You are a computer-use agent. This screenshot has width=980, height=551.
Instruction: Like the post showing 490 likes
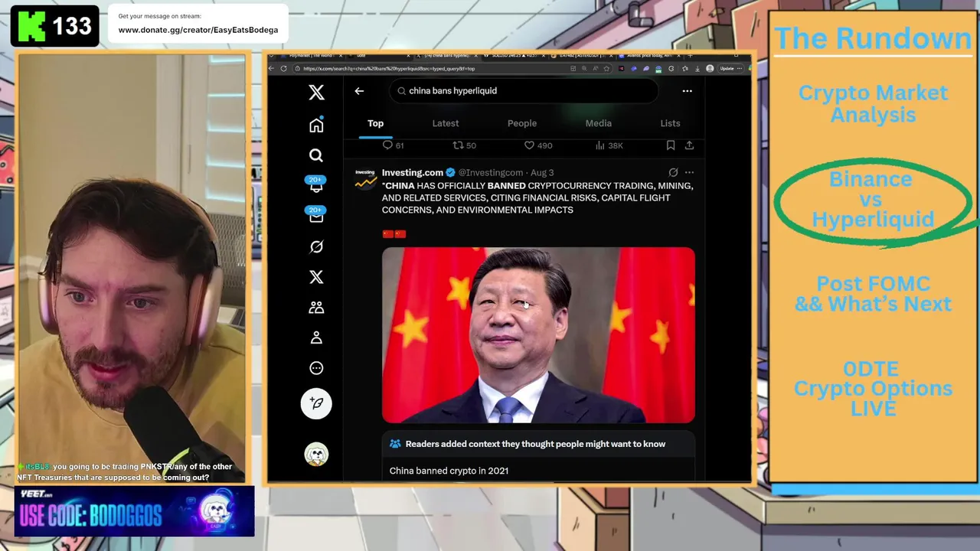pyautogui.click(x=537, y=145)
